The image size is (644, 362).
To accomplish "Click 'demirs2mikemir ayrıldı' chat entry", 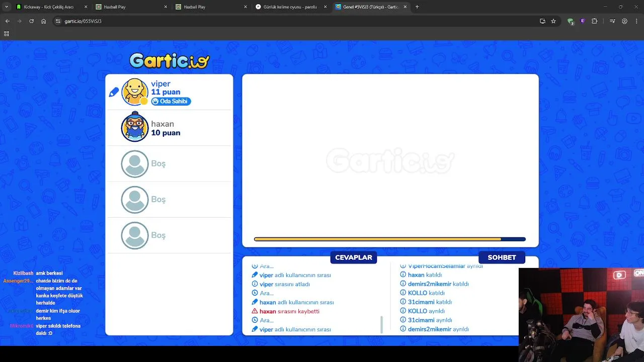I will pos(438,329).
